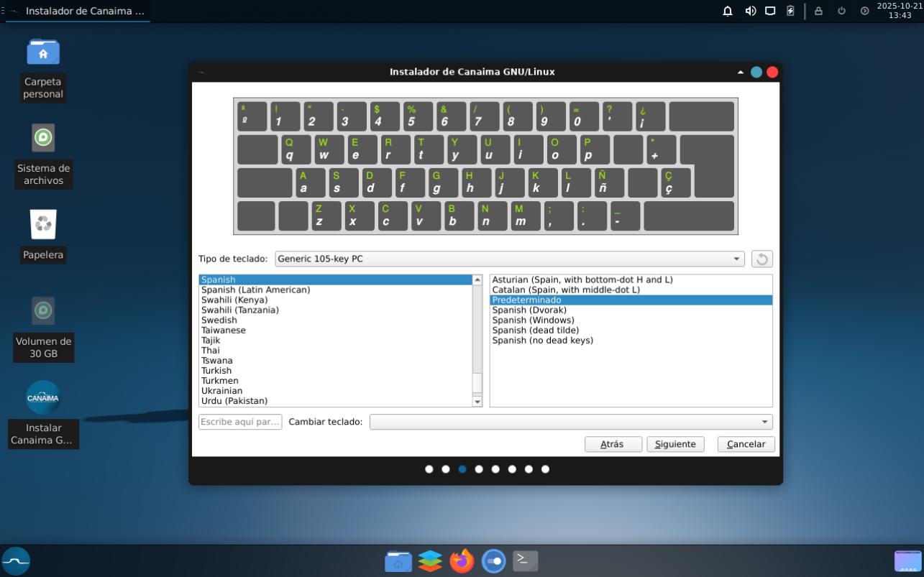This screenshot has height=577, width=924.
Task: Click the keyboard test text field
Action: tap(240, 422)
